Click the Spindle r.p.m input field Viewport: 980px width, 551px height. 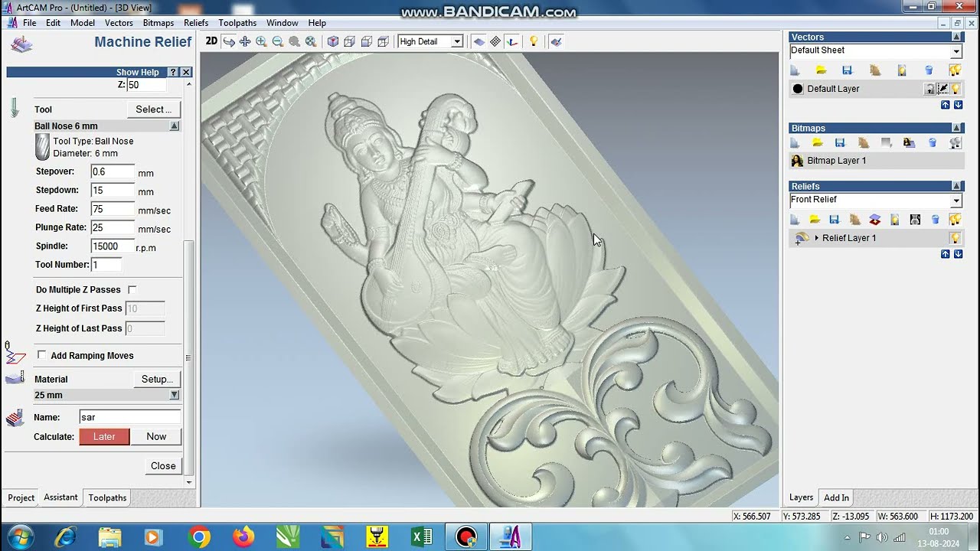point(113,246)
